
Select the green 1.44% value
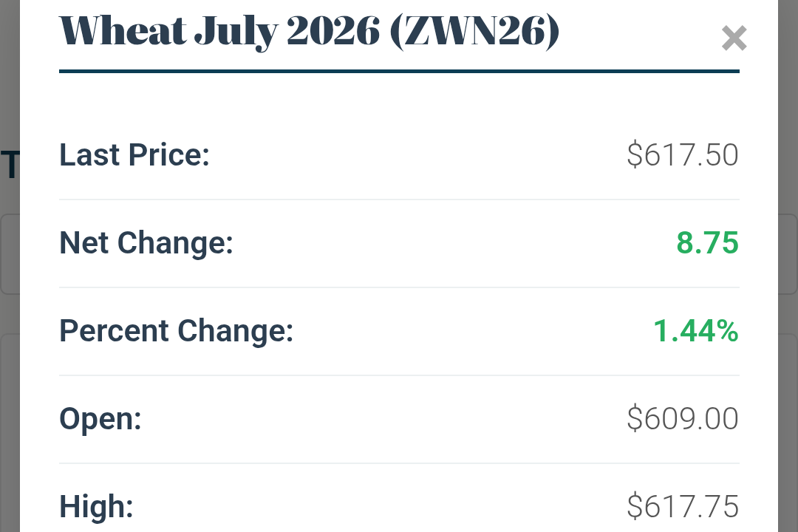(x=696, y=331)
